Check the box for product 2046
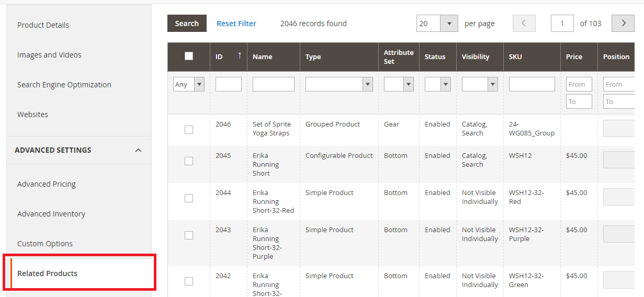 point(189,130)
